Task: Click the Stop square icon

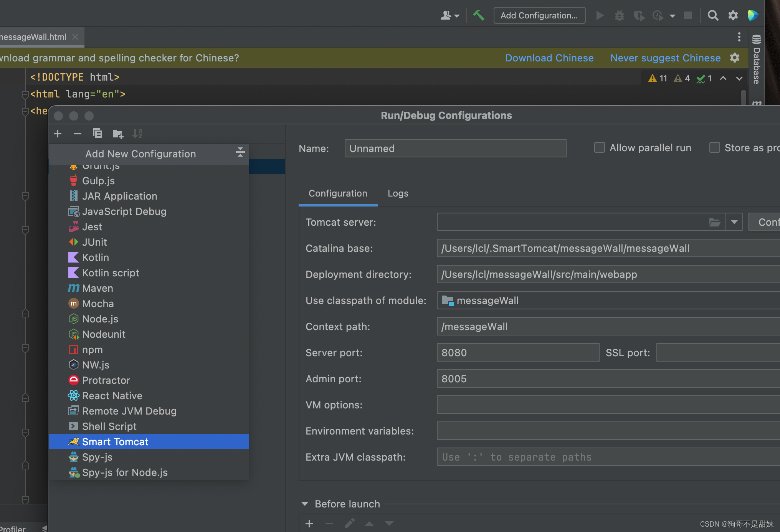Action: tap(688, 15)
